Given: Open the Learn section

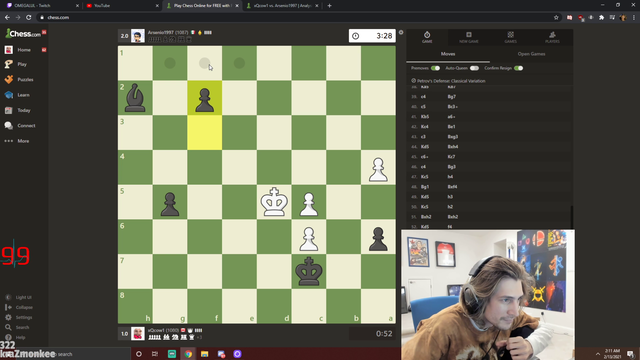Looking at the screenshot, I should tap(23, 95).
